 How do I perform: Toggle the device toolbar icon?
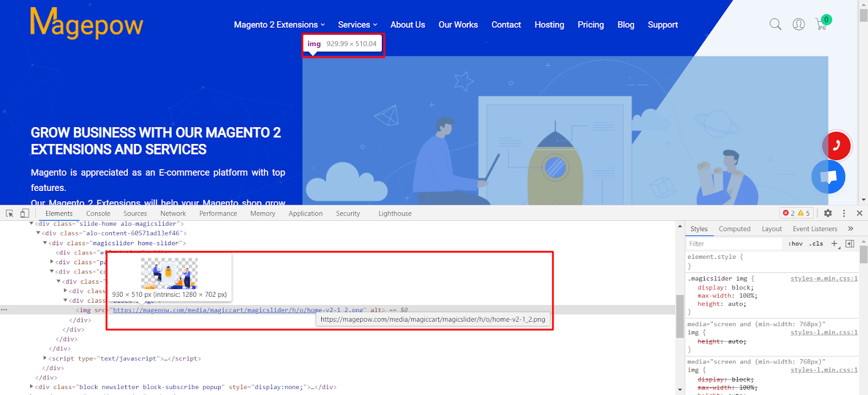(24, 213)
